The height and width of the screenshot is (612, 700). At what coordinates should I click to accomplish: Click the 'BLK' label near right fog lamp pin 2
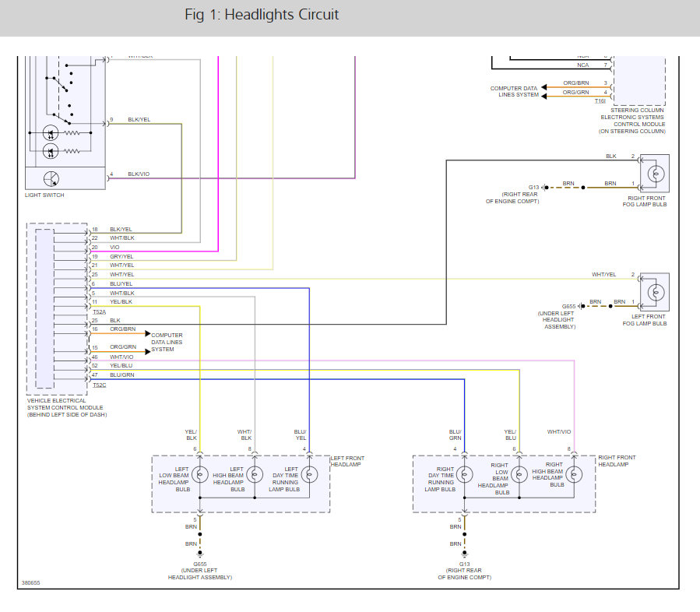click(x=610, y=157)
